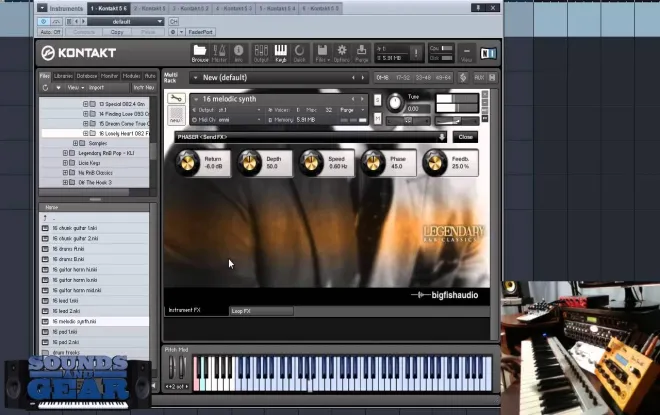Switch to the Monitor browser tab
The width and height of the screenshot is (660, 415).
pyautogui.click(x=109, y=76)
